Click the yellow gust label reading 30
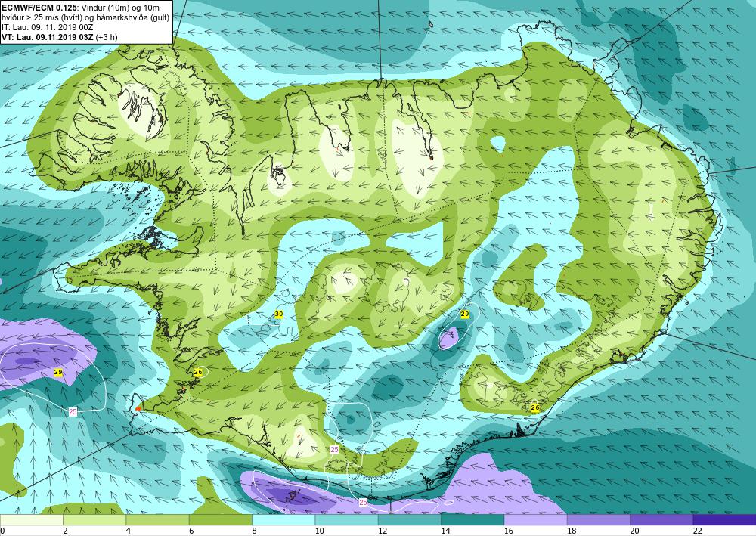Image resolution: width=756 pixels, height=536 pixels. [279, 314]
